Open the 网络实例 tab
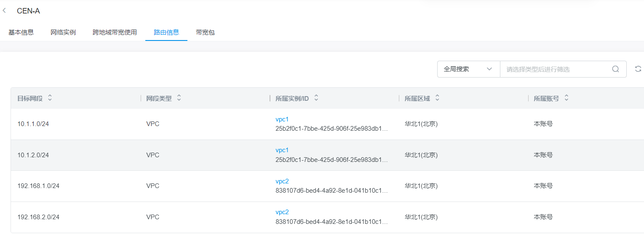Screen dimensions: 644x234 [x=63, y=32]
